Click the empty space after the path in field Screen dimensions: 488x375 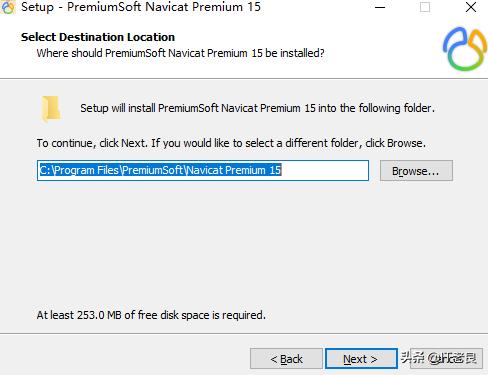click(x=325, y=170)
